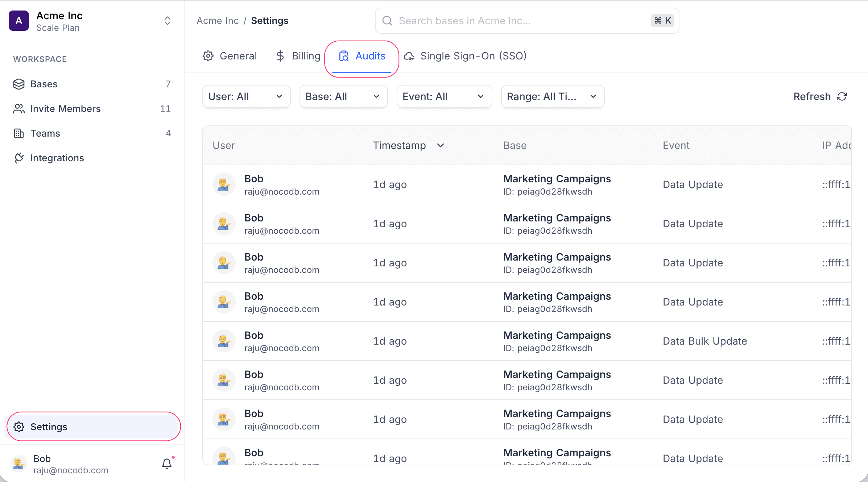Click the Teams building icon

[x=19, y=133]
